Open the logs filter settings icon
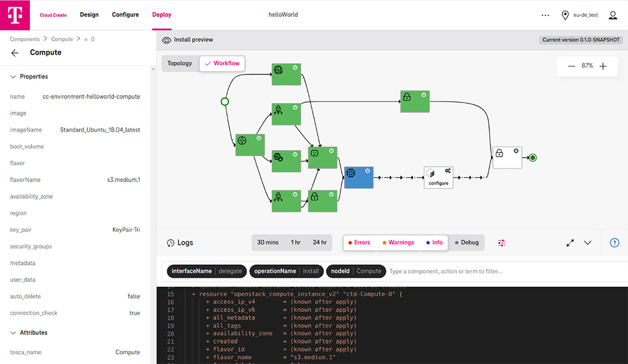 point(502,243)
